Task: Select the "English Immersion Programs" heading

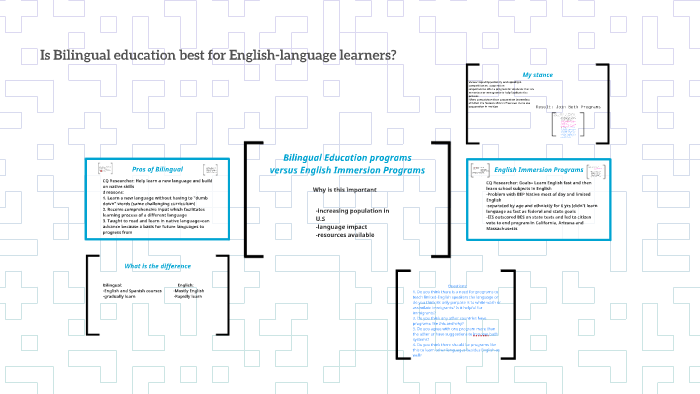Action: [538, 170]
